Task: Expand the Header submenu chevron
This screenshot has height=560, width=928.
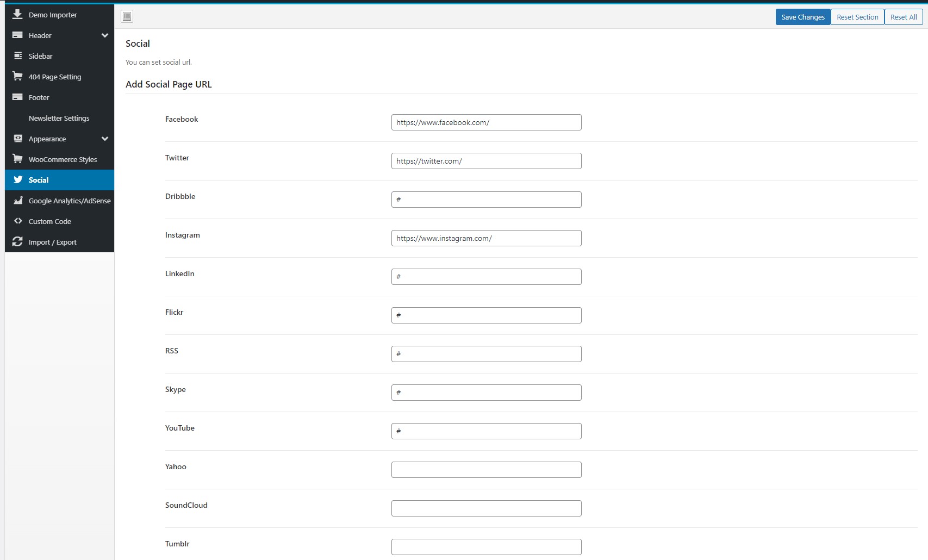Action: 104,35
